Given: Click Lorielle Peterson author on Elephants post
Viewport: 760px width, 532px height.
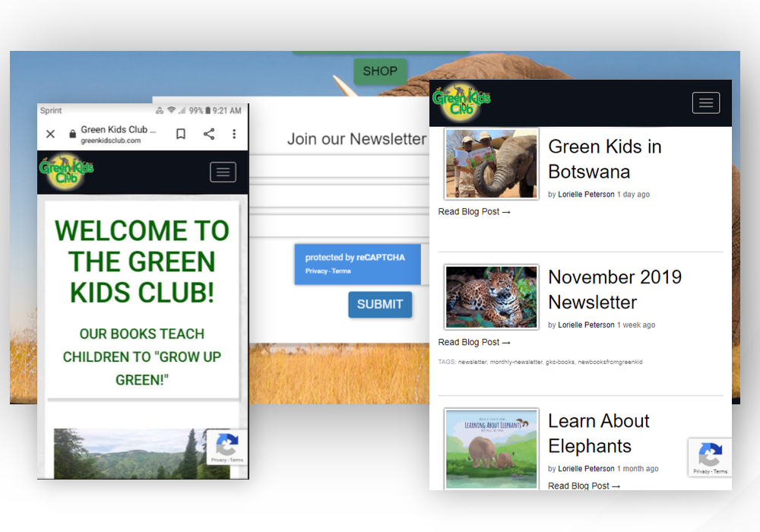Looking at the screenshot, I should point(586,468).
